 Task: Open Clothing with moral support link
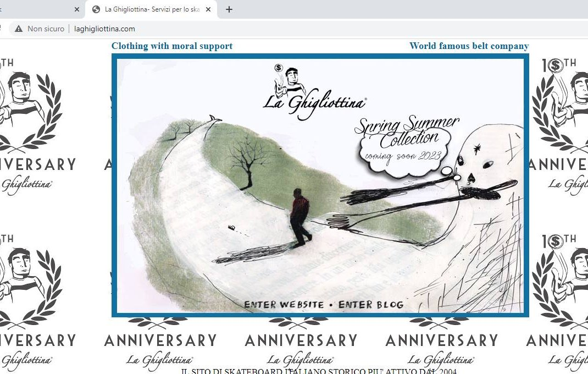(x=172, y=46)
